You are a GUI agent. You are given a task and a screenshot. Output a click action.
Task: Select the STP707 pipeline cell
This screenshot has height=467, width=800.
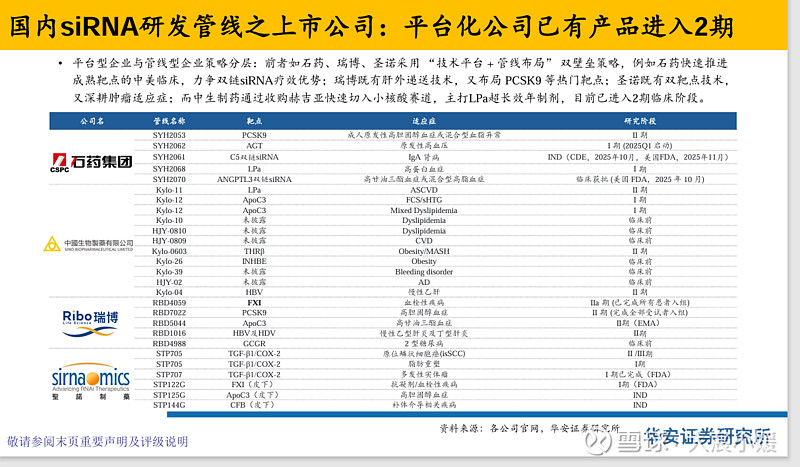coord(169,375)
